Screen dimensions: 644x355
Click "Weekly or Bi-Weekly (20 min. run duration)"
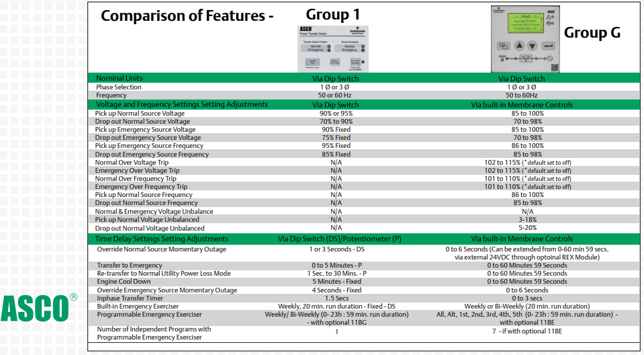[527, 307]
